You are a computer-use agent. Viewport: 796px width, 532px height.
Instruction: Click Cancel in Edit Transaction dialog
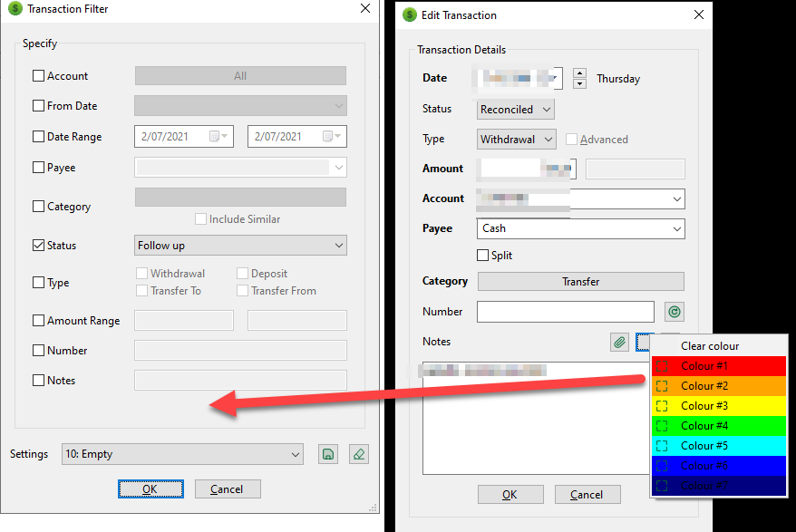[x=587, y=495]
